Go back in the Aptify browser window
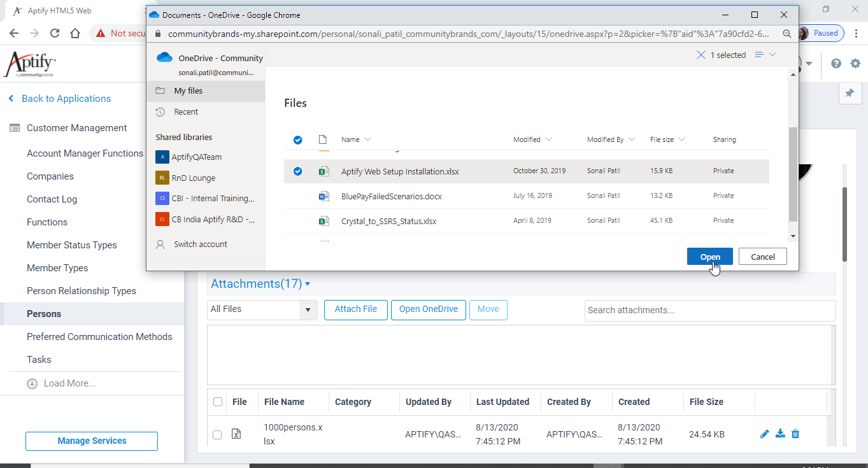The width and height of the screenshot is (868, 468). coord(14,33)
